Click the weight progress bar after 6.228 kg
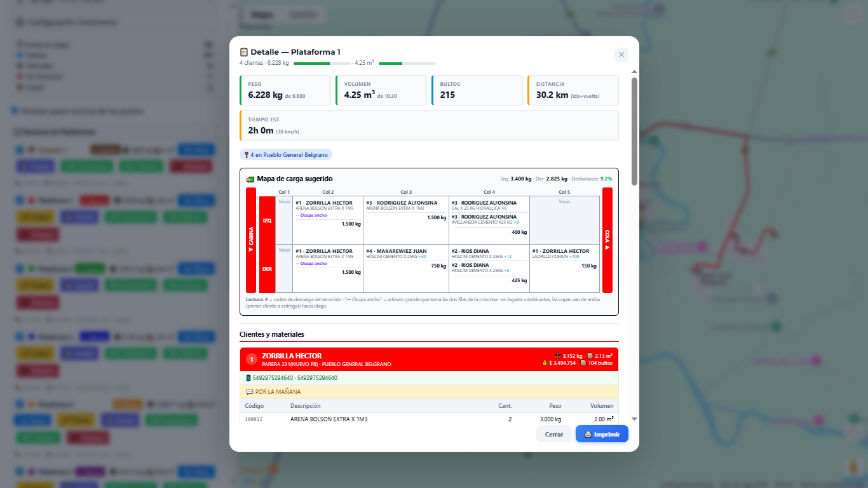This screenshot has width=868, height=488. point(322,64)
